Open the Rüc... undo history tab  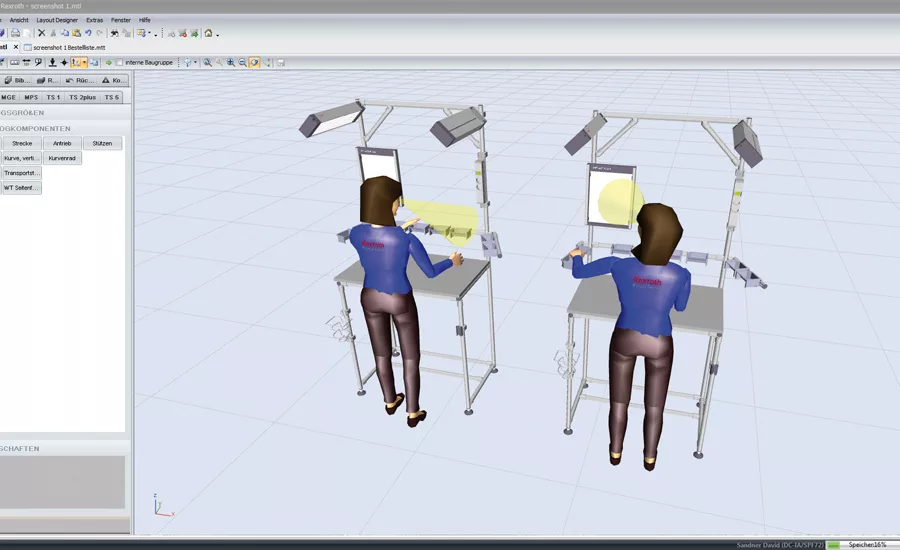click(80, 80)
